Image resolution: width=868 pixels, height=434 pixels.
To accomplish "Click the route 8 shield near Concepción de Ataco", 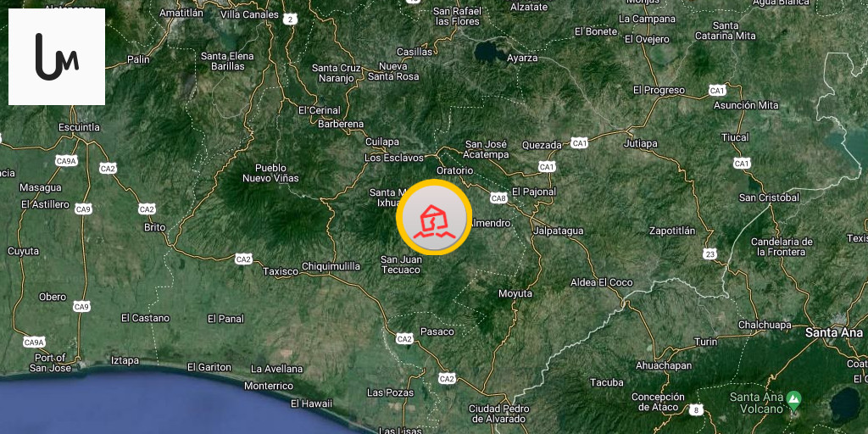I will point(697,410).
